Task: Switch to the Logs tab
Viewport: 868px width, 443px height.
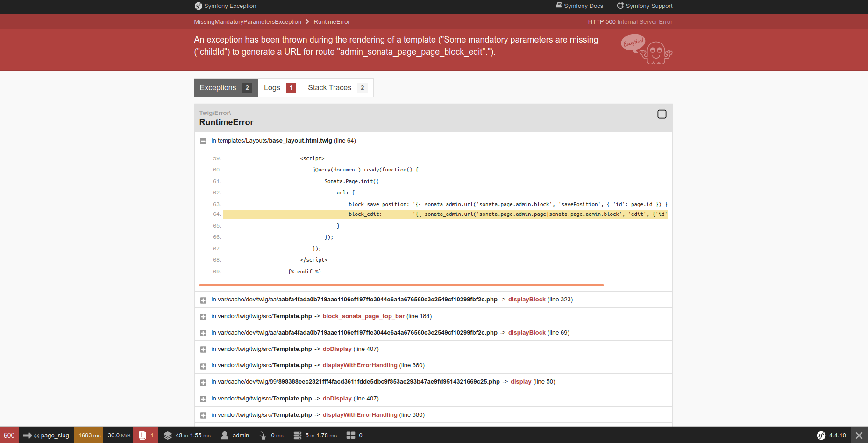Action: tap(280, 88)
